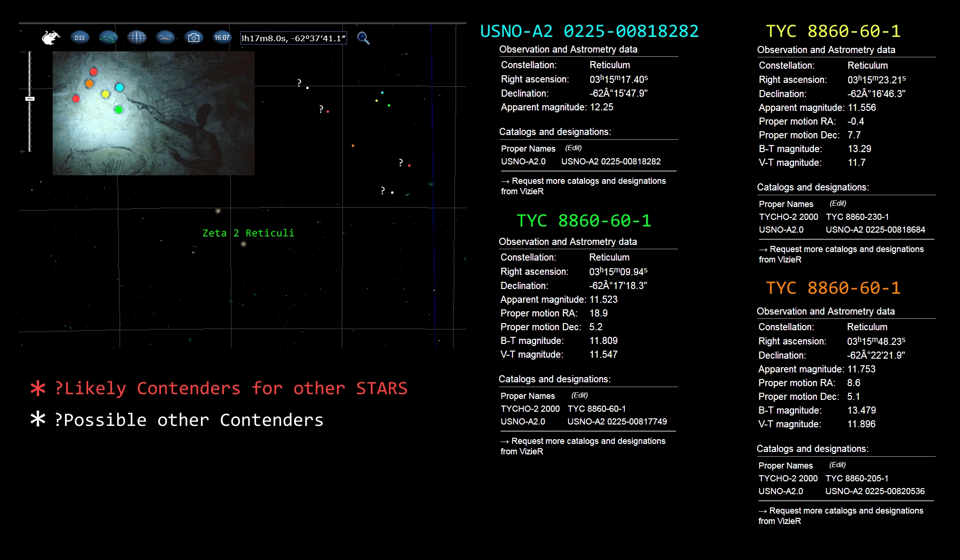
Task: Toggle the constellation lines button
Action: point(108,37)
